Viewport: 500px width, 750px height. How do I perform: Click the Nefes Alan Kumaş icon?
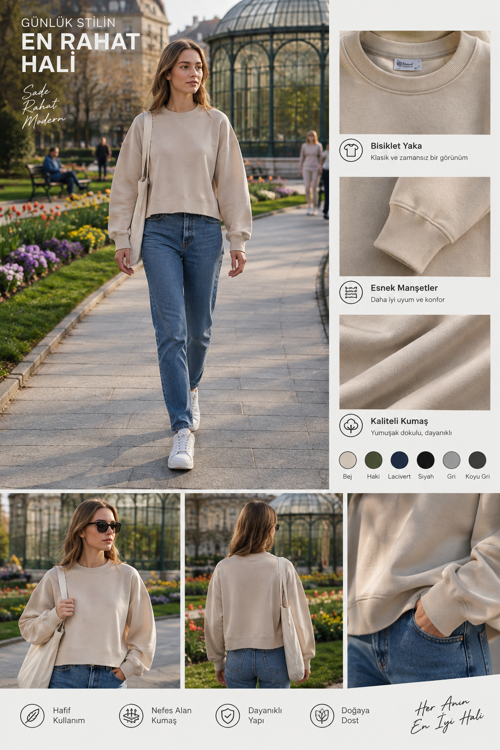coord(131,716)
